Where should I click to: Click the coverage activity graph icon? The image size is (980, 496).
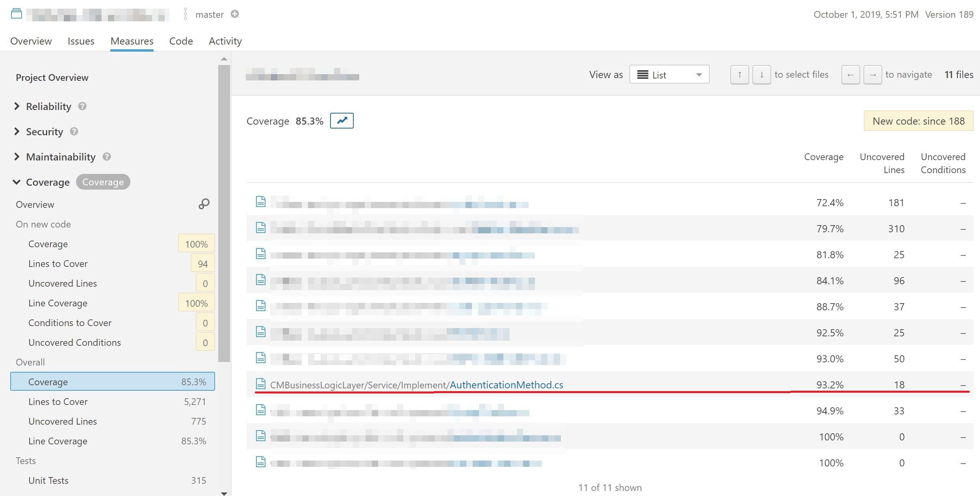tap(342, 121)
